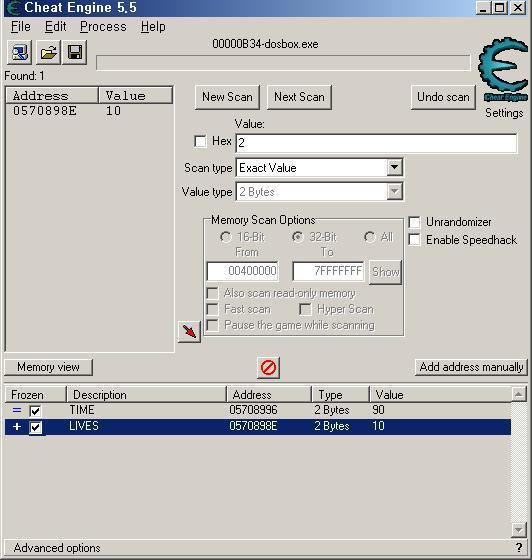Open Advanced options
The height and width of the screenshot is (560, 532).
pyautogui.click(x=57, y=548)
